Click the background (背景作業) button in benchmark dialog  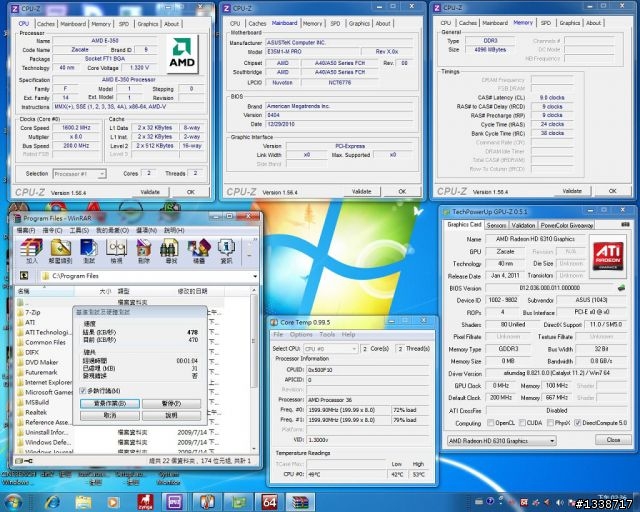click(110, 403)
